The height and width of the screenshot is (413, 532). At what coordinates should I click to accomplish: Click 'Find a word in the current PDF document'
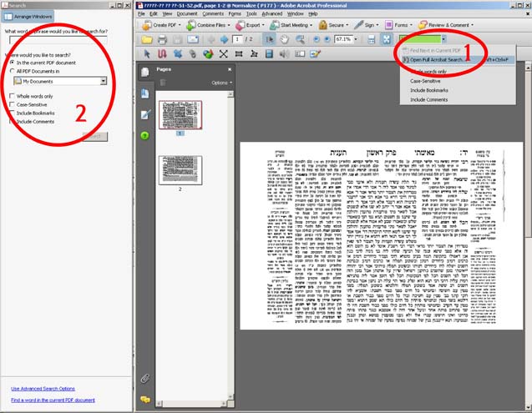(53, 400)
